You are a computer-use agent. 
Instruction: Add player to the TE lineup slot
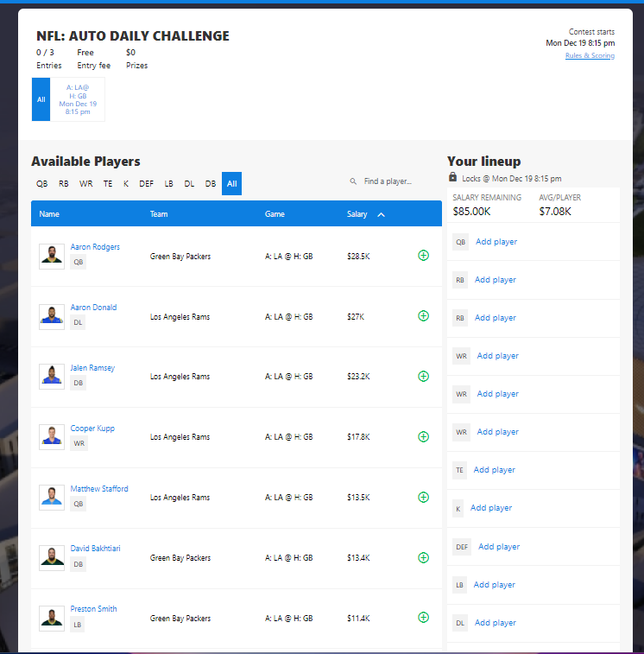[495, 470]
